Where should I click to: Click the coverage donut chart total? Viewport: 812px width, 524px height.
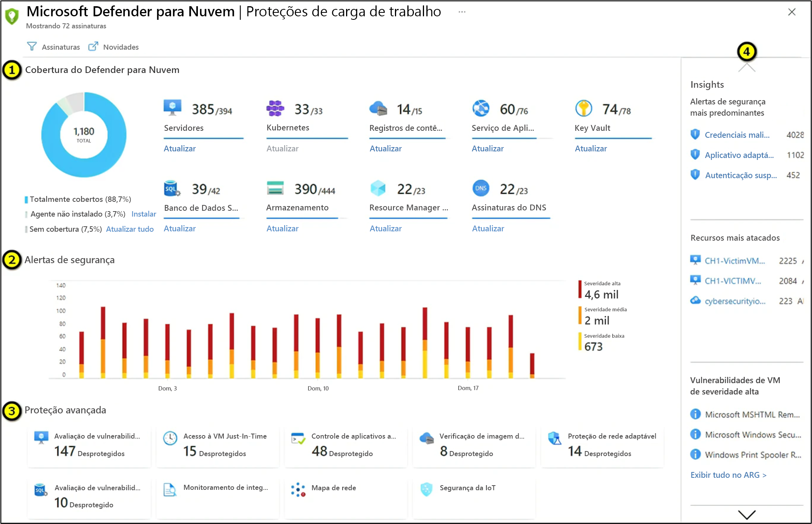point(84,134)
